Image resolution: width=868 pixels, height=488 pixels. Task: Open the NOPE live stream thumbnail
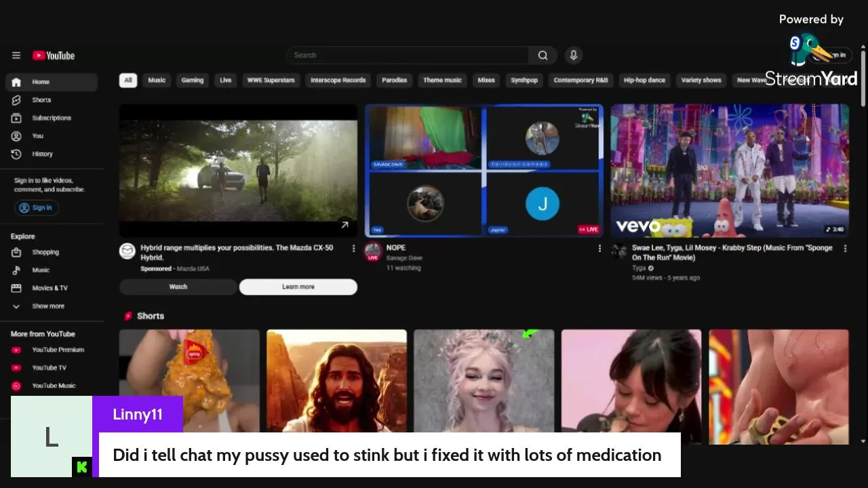tap(484, 170)
